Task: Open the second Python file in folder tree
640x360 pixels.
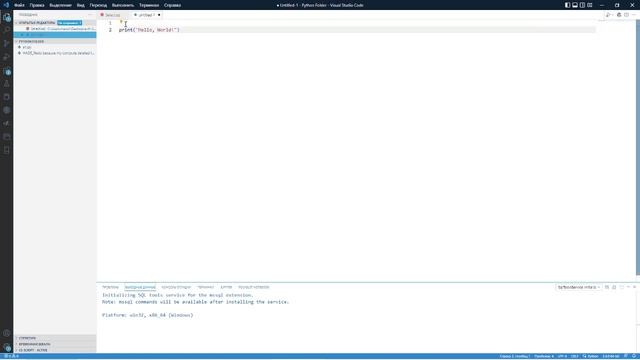Action: (55, 53)
